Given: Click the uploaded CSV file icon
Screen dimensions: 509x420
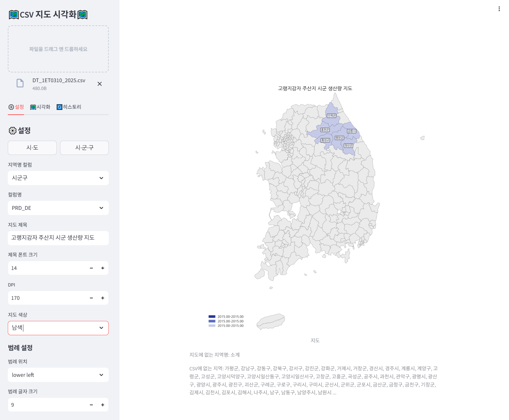Looking at the screenshot, I should (20, 83).
